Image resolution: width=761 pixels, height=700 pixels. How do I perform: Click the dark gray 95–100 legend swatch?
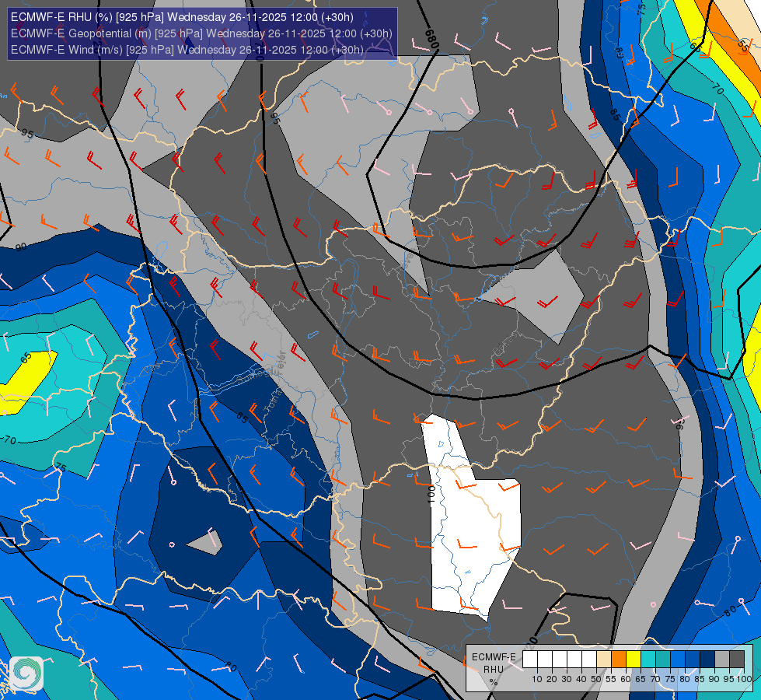[737, 660]
